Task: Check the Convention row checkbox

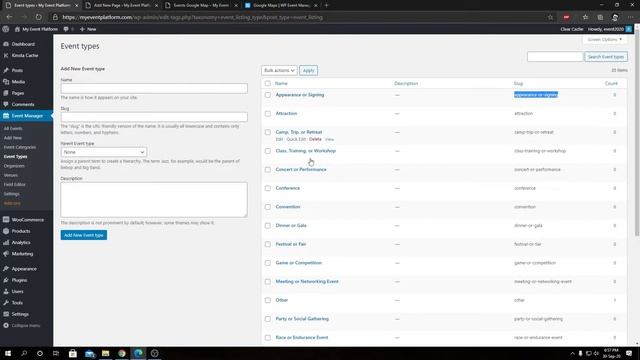Action: [x=268, y=207]
